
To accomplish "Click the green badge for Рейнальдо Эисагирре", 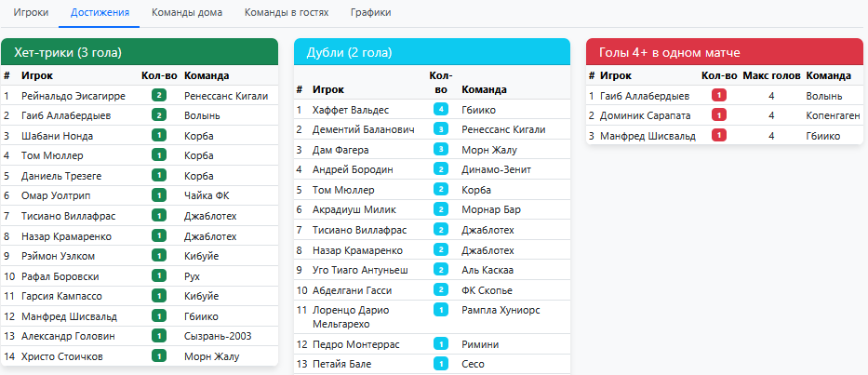I will 159,95.
